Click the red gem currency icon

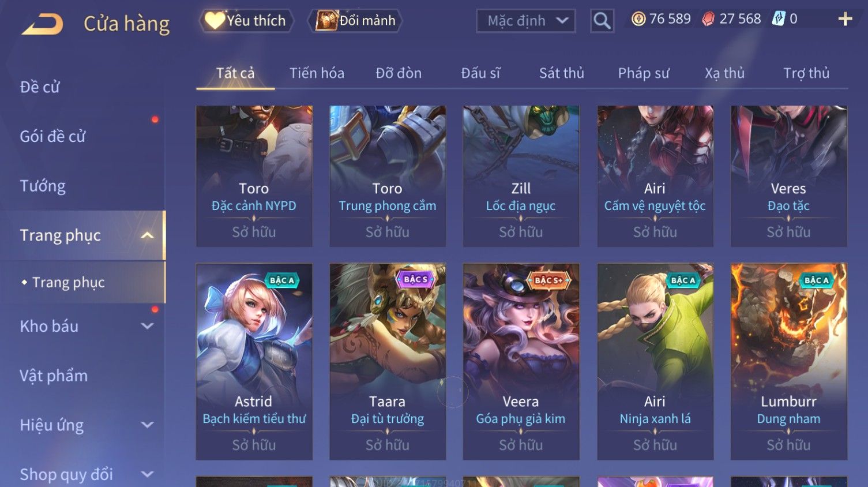(708, 19)
